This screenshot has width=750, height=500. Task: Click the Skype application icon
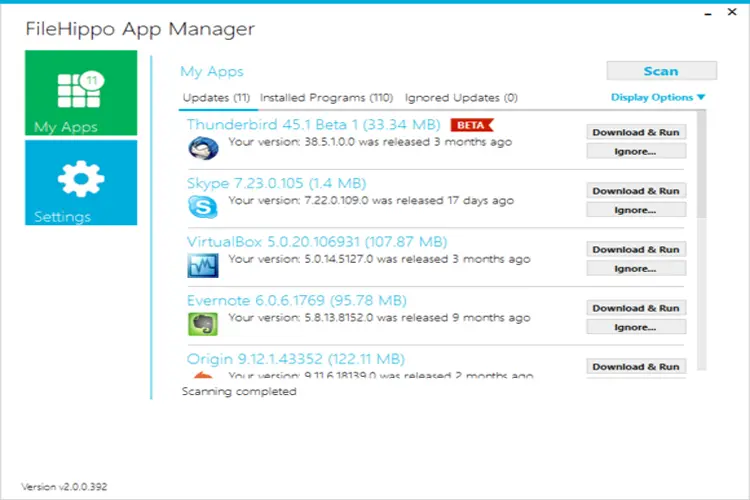point(203,207)
